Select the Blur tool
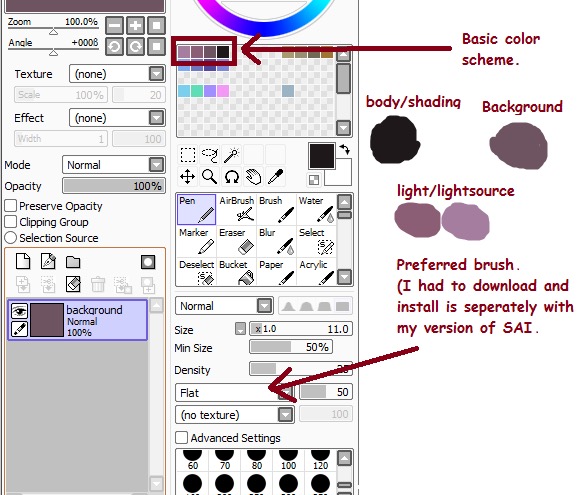 (276, 241)
